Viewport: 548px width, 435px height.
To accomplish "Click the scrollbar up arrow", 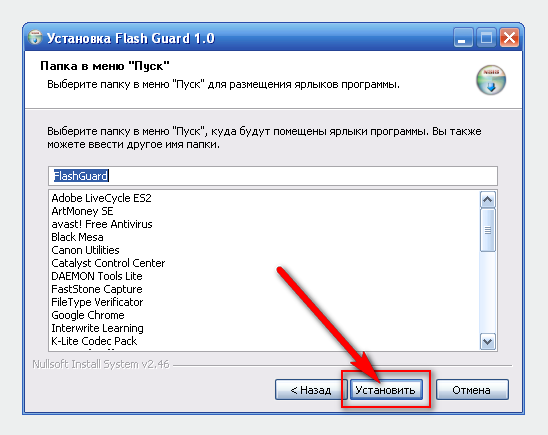I will (x=488, y=200).
